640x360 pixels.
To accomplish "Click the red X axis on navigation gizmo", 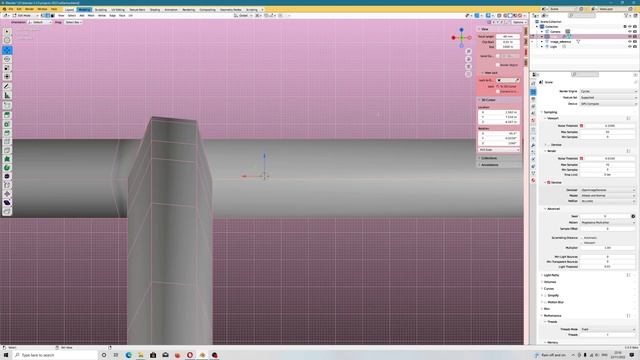I will 453,38.
